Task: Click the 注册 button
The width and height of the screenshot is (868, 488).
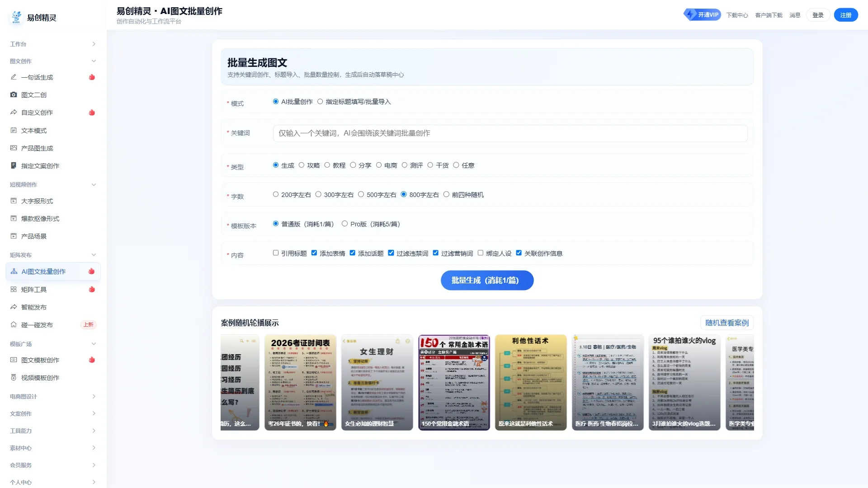Action: click(x=846, y=15)
